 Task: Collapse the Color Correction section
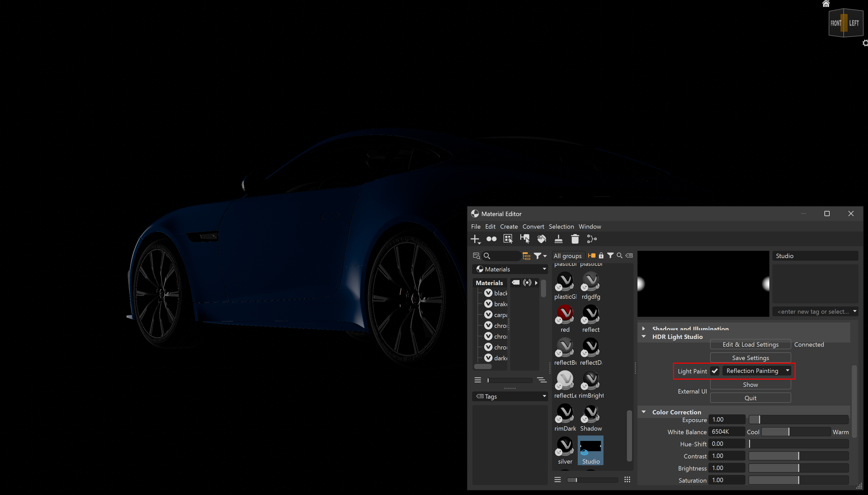tap(644, 412)
